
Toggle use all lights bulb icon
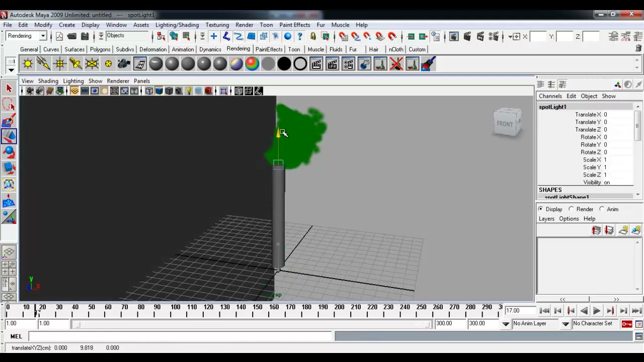(x=189, y=91)
